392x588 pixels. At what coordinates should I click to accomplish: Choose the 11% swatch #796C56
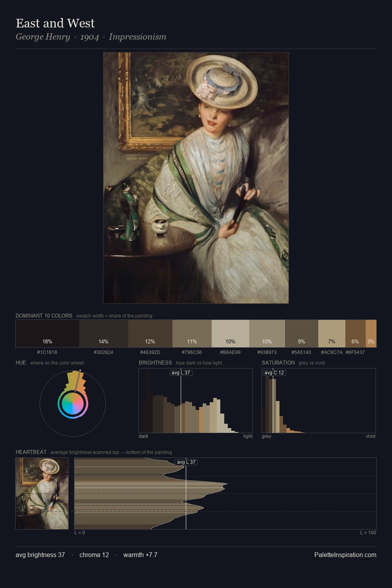click(192, 334)
